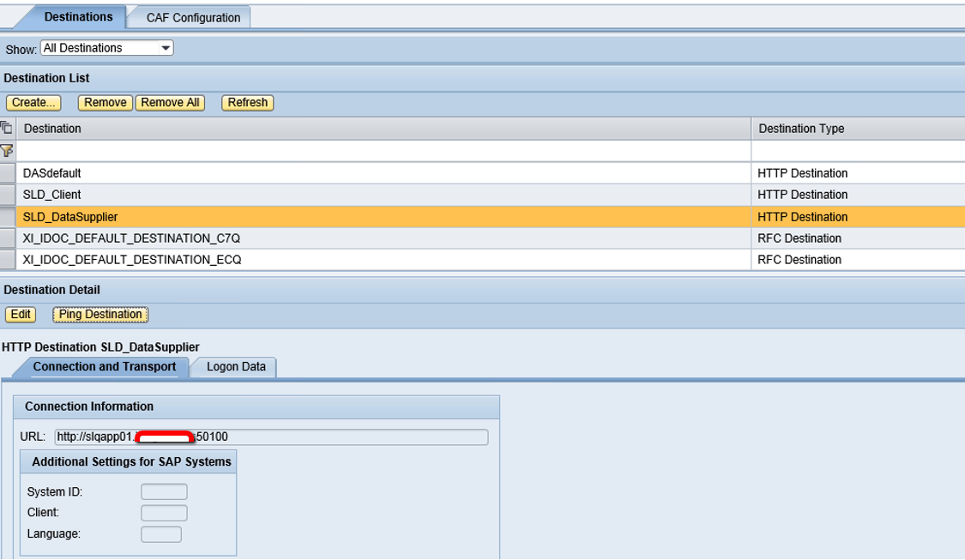The height and width of the screenshot is (560, 965).
Task: Select the DASdefault row selector
Action: (x=8, y=173)
